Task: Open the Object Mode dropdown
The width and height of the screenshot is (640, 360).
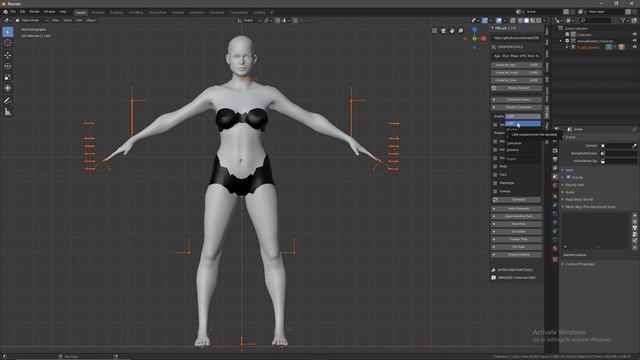Action: 31,20
